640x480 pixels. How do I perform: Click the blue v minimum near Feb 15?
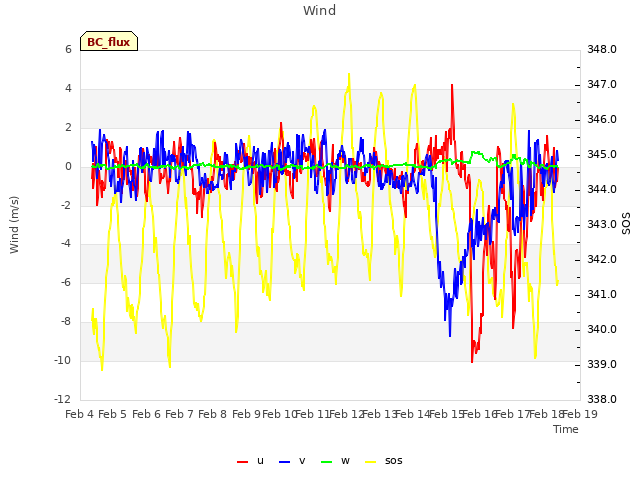point(450,336)
